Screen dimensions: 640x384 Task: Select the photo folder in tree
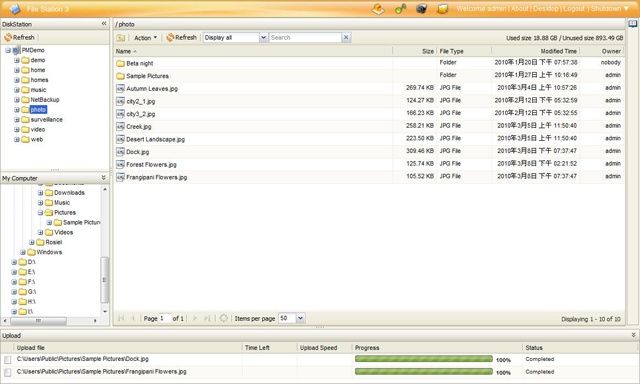pyautogui.click(x=38, y=110)
